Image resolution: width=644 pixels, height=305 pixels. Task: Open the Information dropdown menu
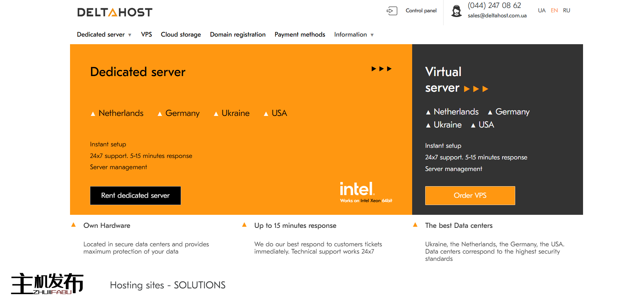click(354, 35)
